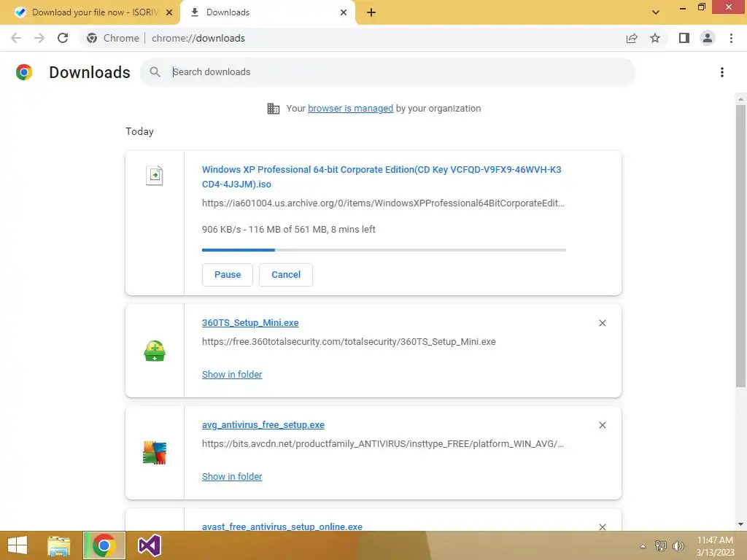This screenshot has width=747, height=560.
Task: Cancel the Windows XP ISO download
Action: 286,275
